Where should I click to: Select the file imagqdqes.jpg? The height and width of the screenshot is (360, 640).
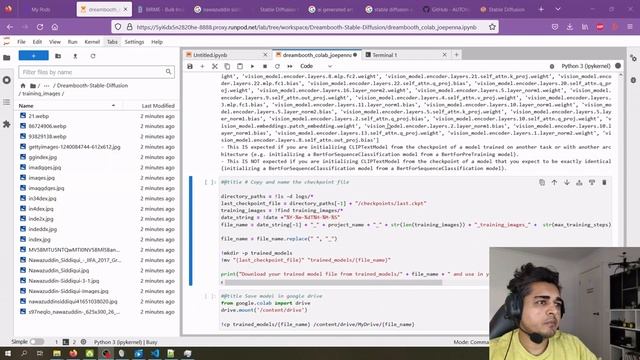tap(46, 188)
